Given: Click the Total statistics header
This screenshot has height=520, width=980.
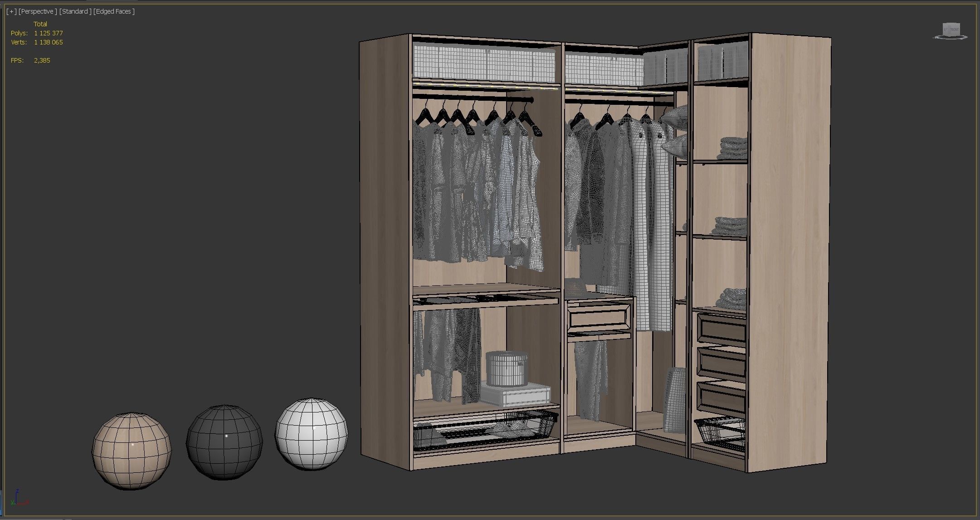Looking at the screenshot, I should coord(40,24).
